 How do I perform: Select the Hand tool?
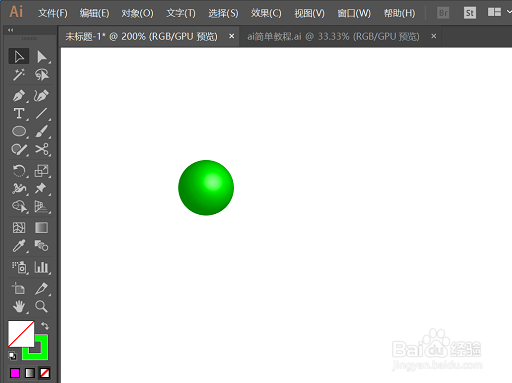[x=19, y=306]
